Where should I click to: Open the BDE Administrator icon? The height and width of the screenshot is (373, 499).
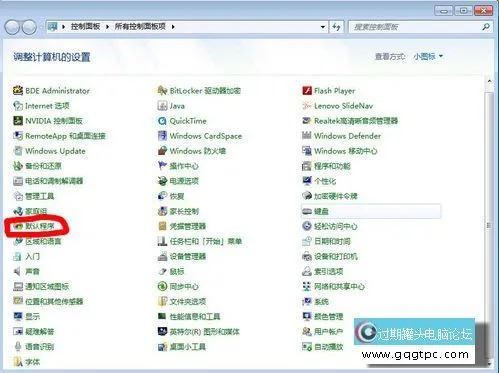18,90
